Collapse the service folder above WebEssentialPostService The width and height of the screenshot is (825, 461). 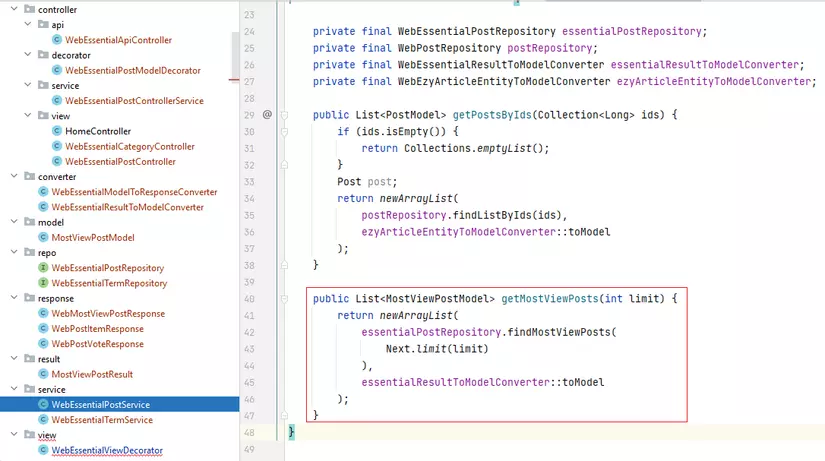[x=14, y=389]
